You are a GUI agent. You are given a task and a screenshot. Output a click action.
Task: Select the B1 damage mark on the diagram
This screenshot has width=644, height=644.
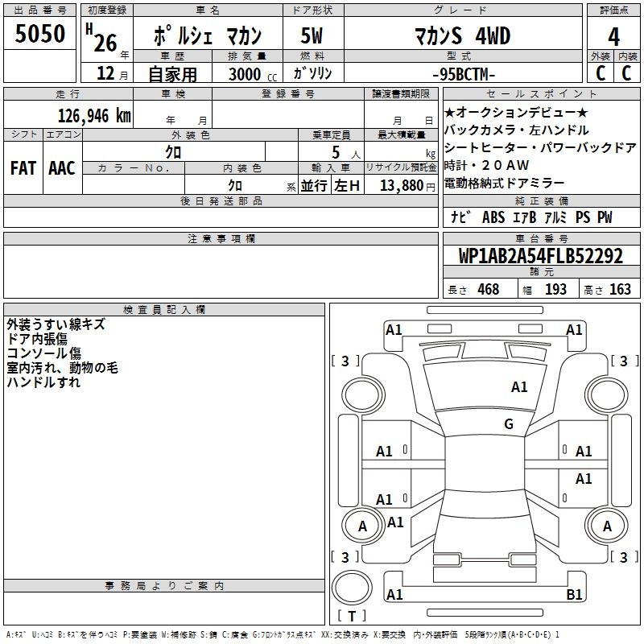[574, 594]
